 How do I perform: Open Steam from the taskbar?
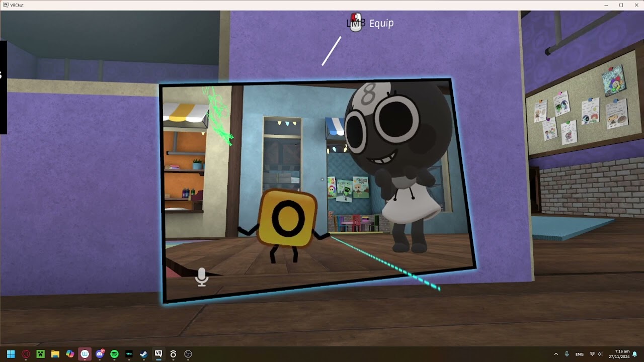[143, 354]
